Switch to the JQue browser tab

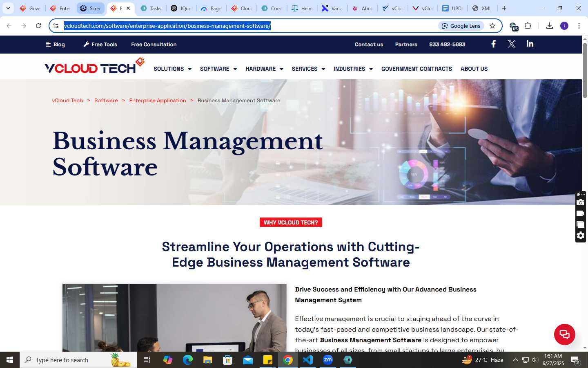click(181, 8)
